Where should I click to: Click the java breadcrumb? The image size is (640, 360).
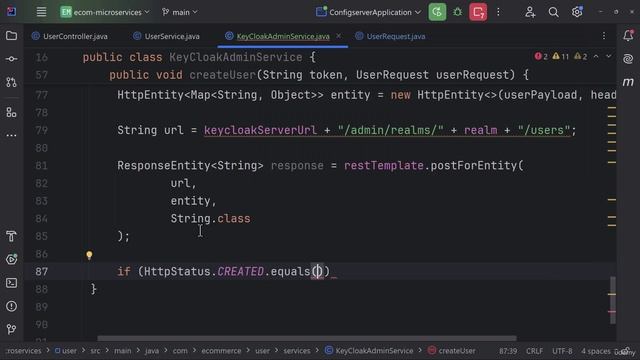click(151, 351)
